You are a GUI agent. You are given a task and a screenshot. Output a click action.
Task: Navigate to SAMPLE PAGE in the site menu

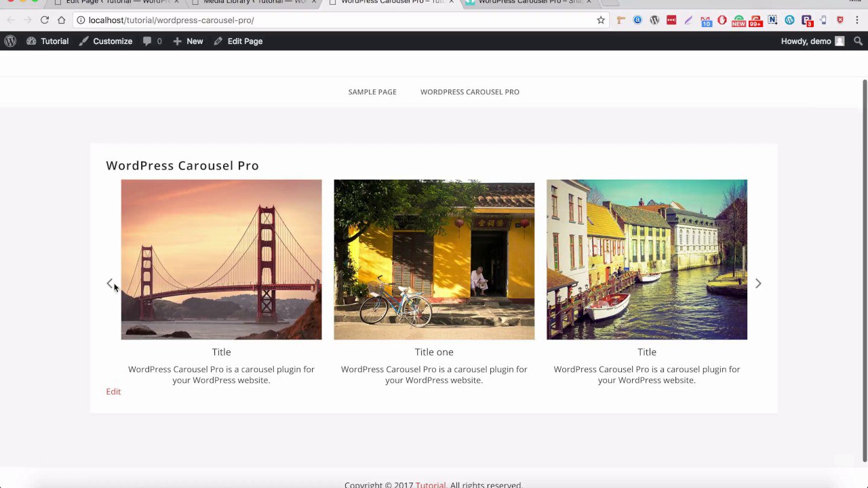click(x=372, y=92)
